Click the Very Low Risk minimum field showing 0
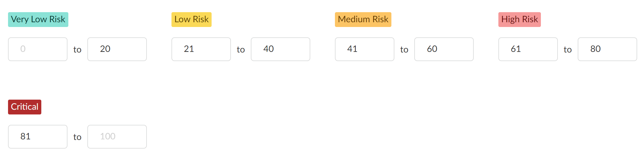The height and width of the screenshot is (153, 644). pyautogui.click(x=38, y=49)
